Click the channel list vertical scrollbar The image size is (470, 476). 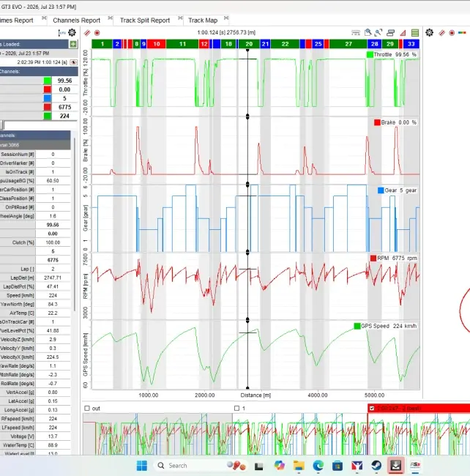click(x=75, y=225)
